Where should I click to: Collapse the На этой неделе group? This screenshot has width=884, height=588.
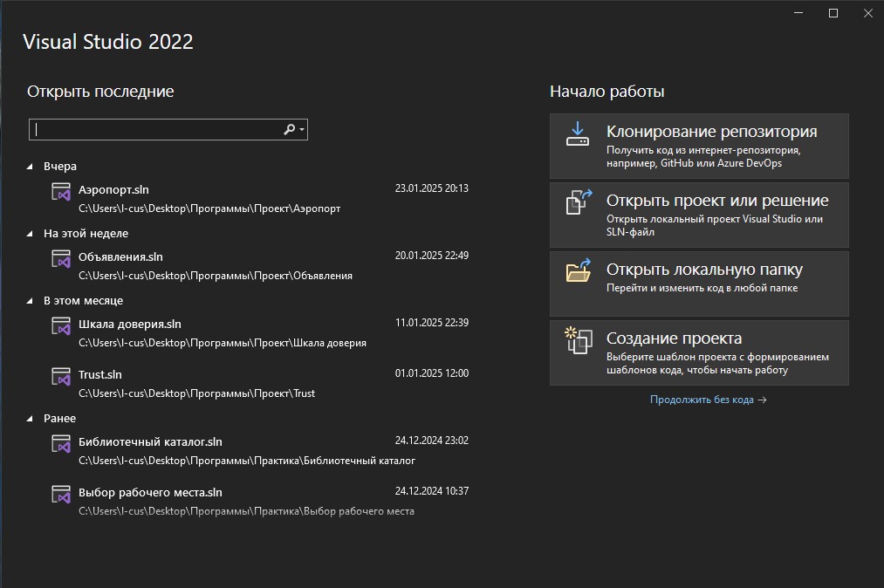click(31, 234)
